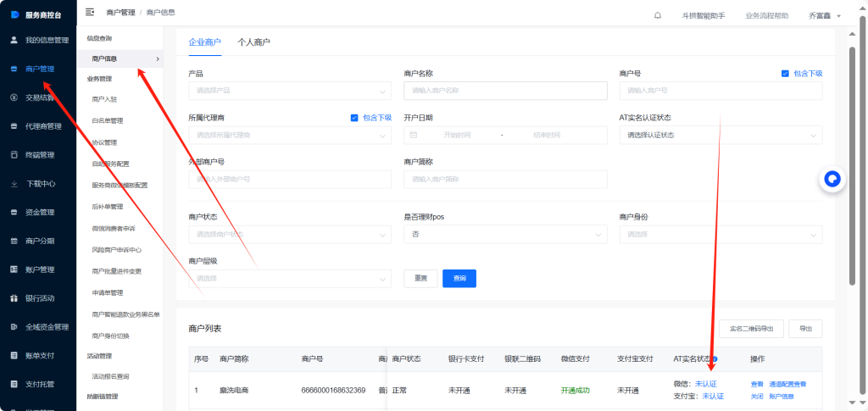Expand the 商户信息 submenu chevron
This screenshot has height=411, width=868.
(x=158, y=58)
